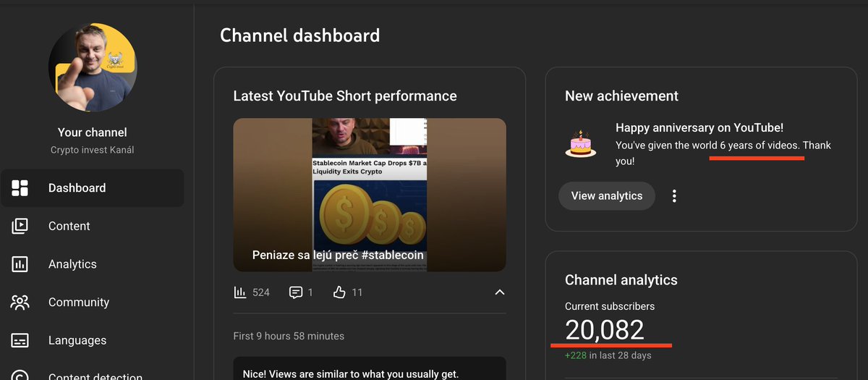Open the latest Short video thumbnail
Viewport: 868px width, 380px height.
point(370,195)
